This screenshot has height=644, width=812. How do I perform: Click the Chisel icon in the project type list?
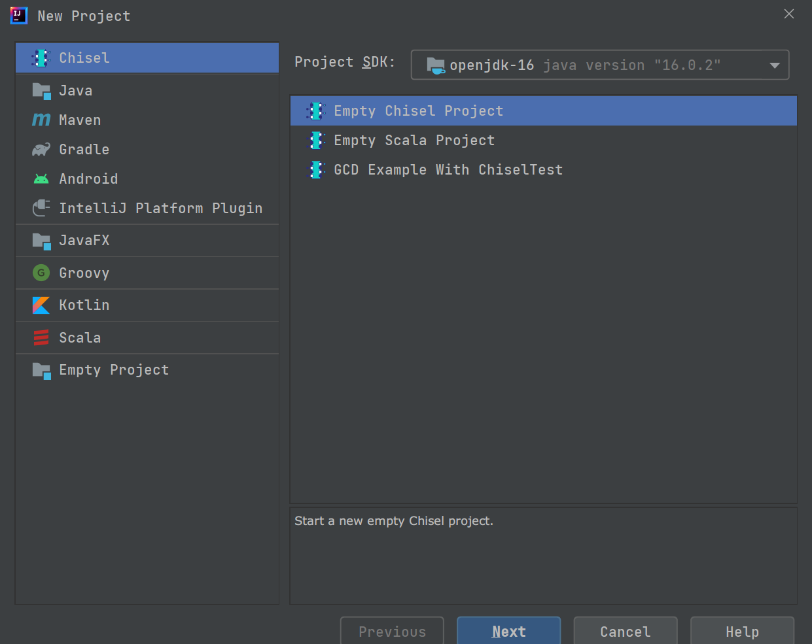(41, 58)
